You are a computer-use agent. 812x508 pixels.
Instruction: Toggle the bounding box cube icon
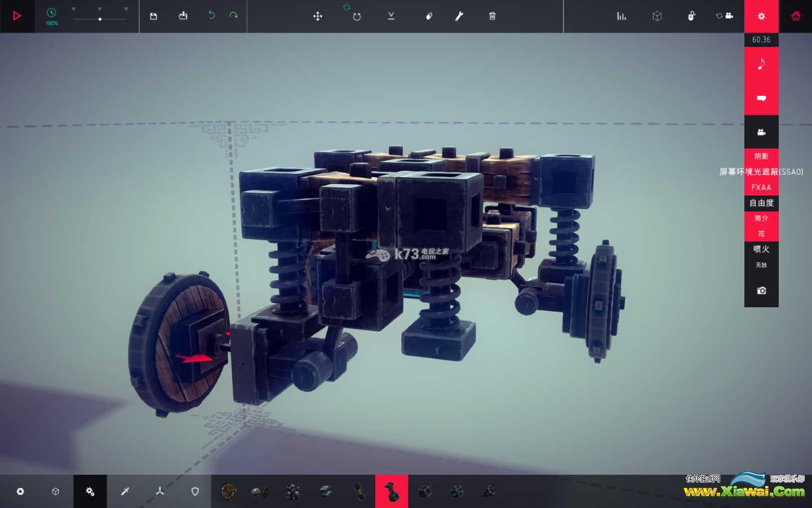657,16
